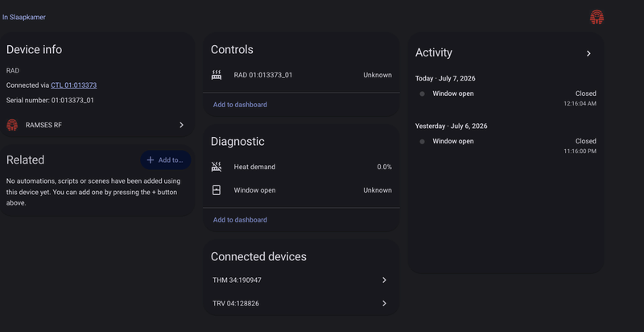This screenshot has width=644, height=332.
Task: Follow the CTL 01:013373 link
Action: tap(74, 85)
